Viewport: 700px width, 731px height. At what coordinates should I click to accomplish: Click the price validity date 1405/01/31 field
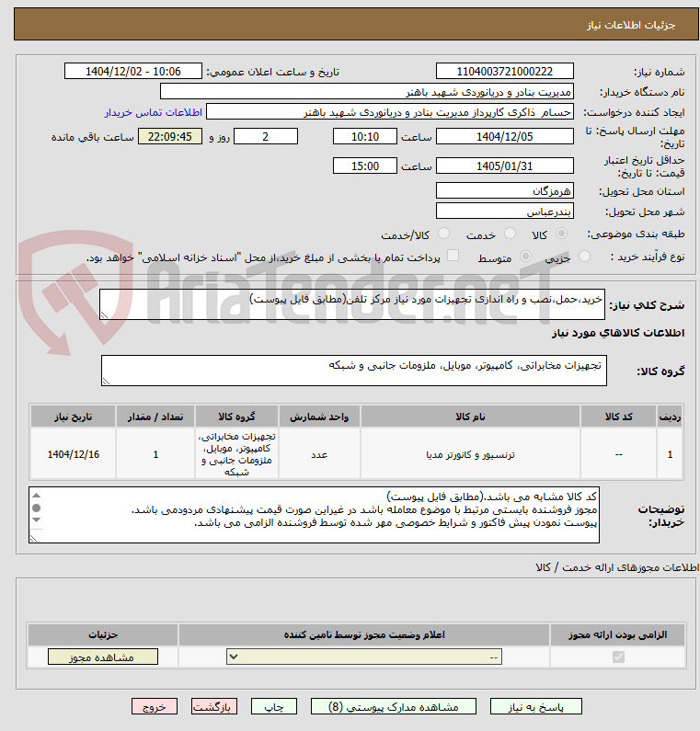505,166
